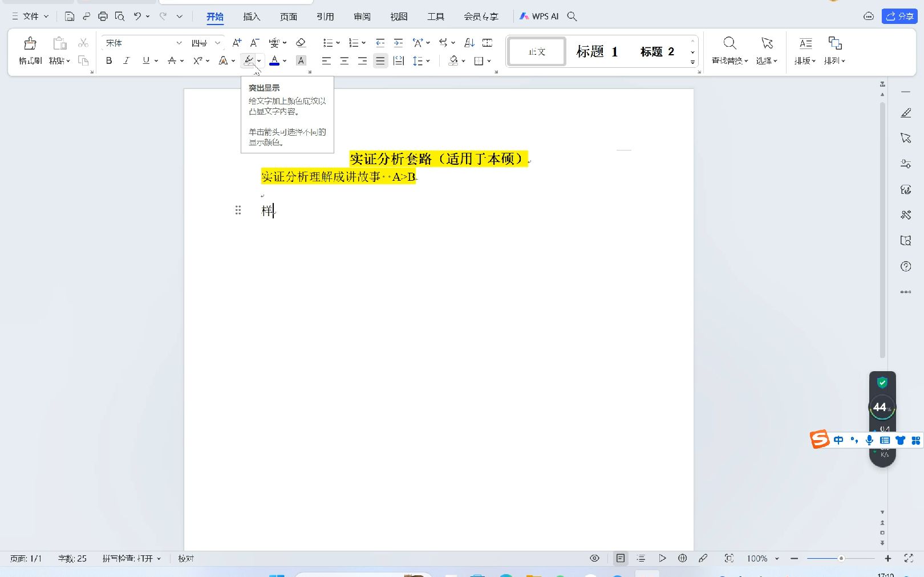Switch to the 引用 tab

click(x=325, y=17)
